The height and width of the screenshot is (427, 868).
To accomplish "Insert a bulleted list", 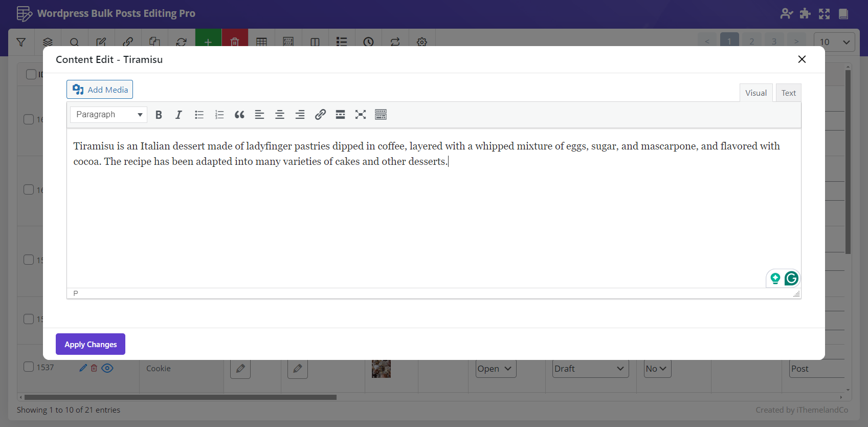I will pyautogui.click(x=199, y=115).
